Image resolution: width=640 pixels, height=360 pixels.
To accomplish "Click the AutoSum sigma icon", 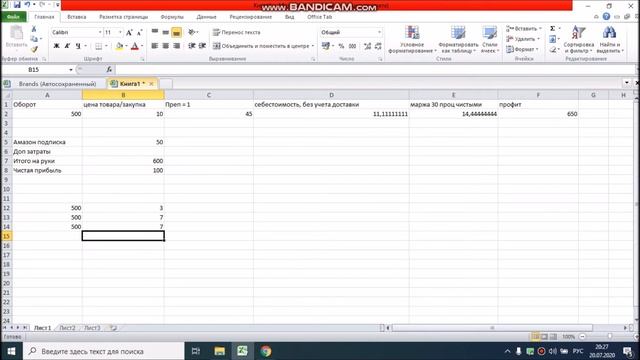I will 552,29.
